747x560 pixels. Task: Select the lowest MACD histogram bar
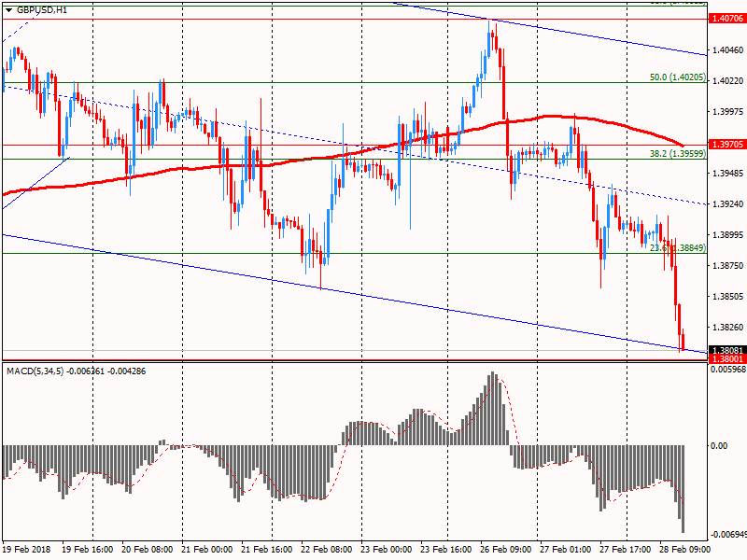pyautogui.click(x=684, y=489)
